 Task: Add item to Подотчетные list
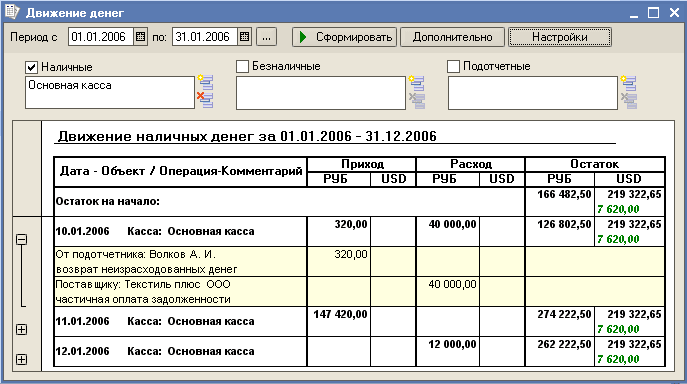point(629,82)
